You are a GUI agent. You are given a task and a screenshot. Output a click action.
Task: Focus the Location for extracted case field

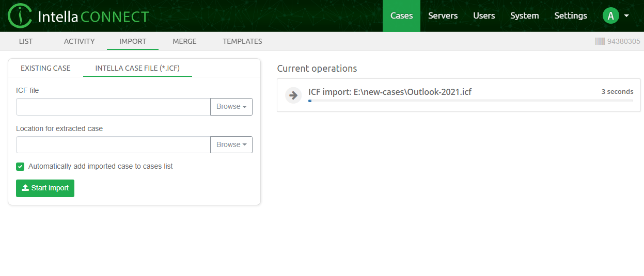click(113, 145)
